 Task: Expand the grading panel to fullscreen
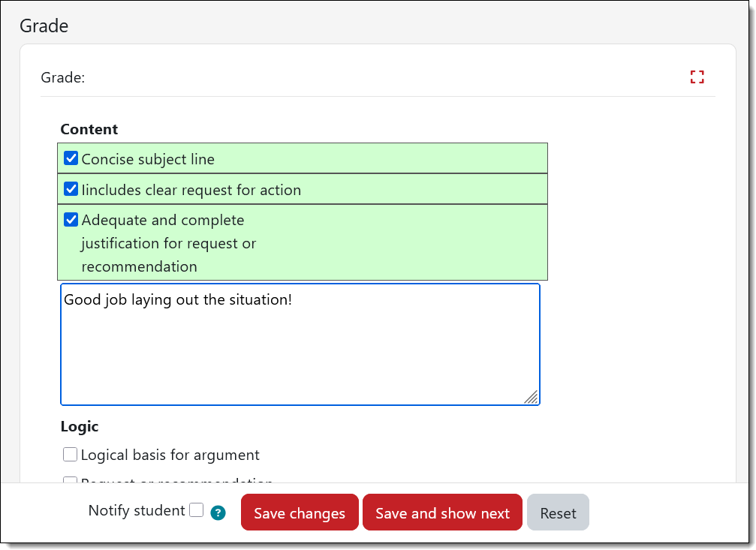697,77
